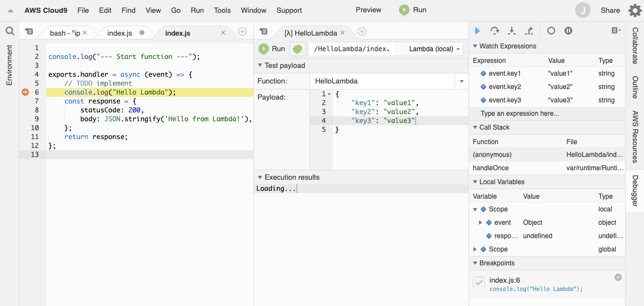The height and width of the screenshot is (306, 644).
Task: Open the Outline side panel
Action: [x=635, y=87]
